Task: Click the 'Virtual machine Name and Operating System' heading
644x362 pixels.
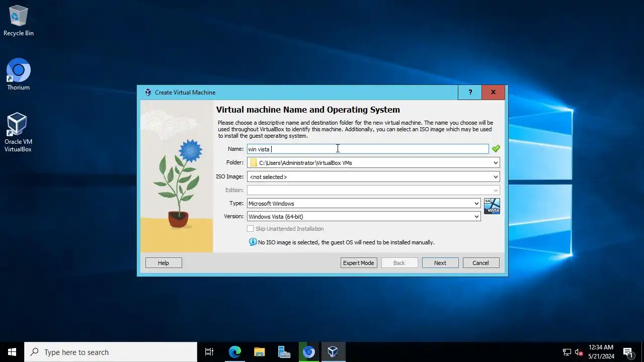Action: click(x=308, y=110)
